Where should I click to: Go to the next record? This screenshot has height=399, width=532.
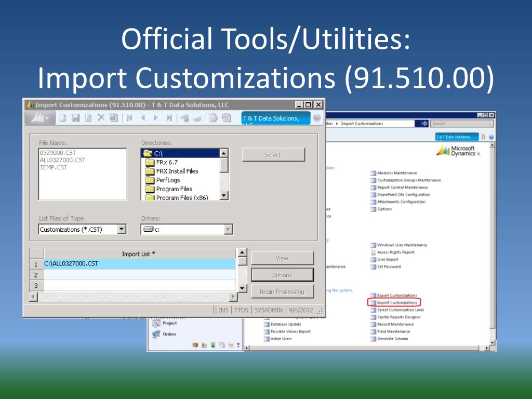[x=156, y=118]
